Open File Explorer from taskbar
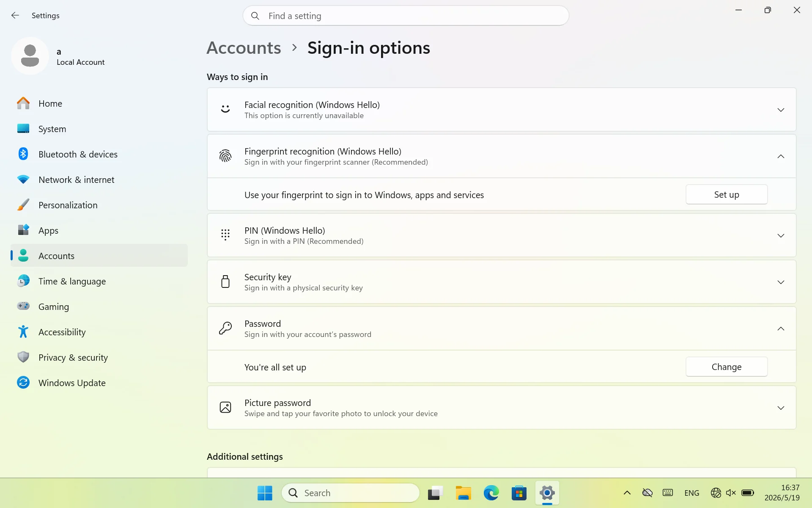Image resolution: width=812 pixels, height=508 pixels. pyautogui.click(x=463, y=493)
